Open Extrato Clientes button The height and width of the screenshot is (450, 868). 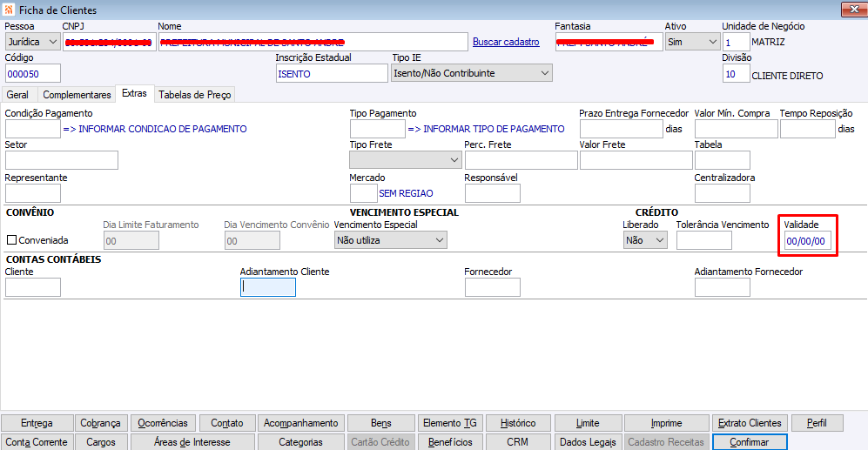pos(750,423)
